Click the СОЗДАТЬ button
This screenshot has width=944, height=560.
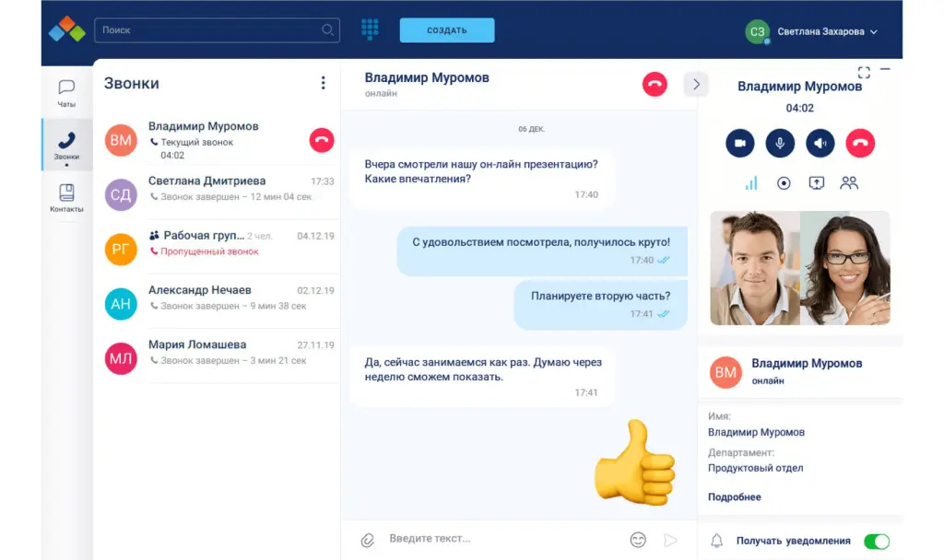point(447,30)
